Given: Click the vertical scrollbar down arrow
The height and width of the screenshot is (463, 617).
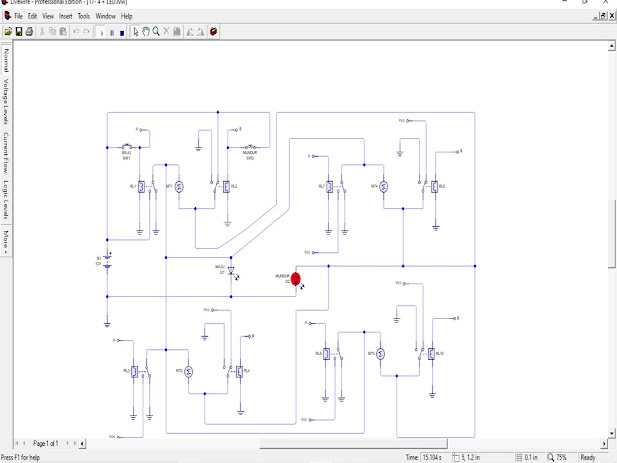Looking at the screenshot, I should click(611, 433).
